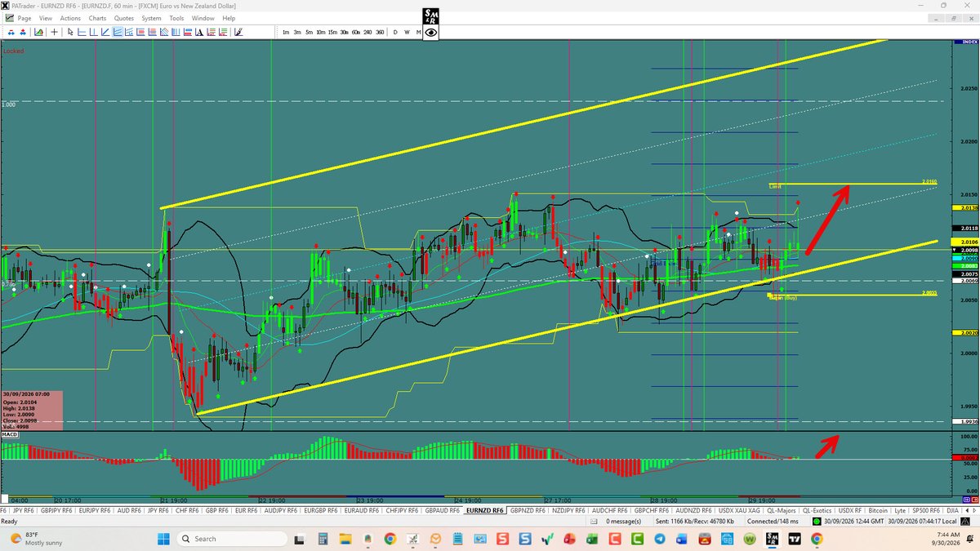The image size is (980, 551).
Task: Click the first blue-red people icon in toolbar
Action: [11, 33]
